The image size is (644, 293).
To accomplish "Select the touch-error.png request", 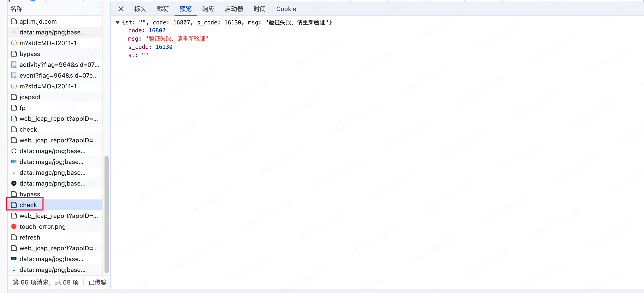I will pos(55,227).
